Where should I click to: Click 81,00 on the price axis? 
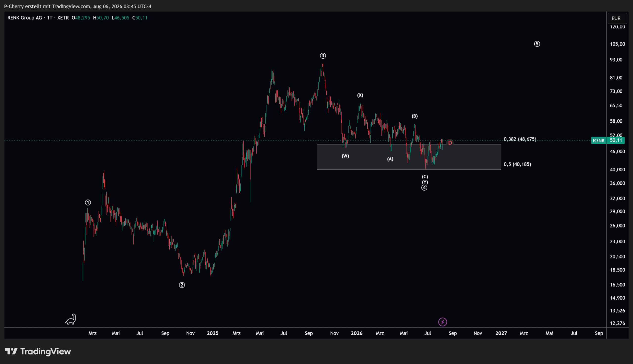coord(616,78)
